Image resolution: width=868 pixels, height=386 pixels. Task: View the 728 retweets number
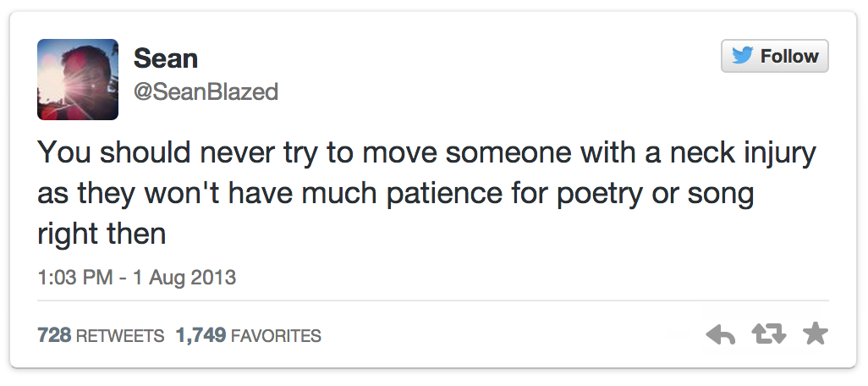pos(54,336)
